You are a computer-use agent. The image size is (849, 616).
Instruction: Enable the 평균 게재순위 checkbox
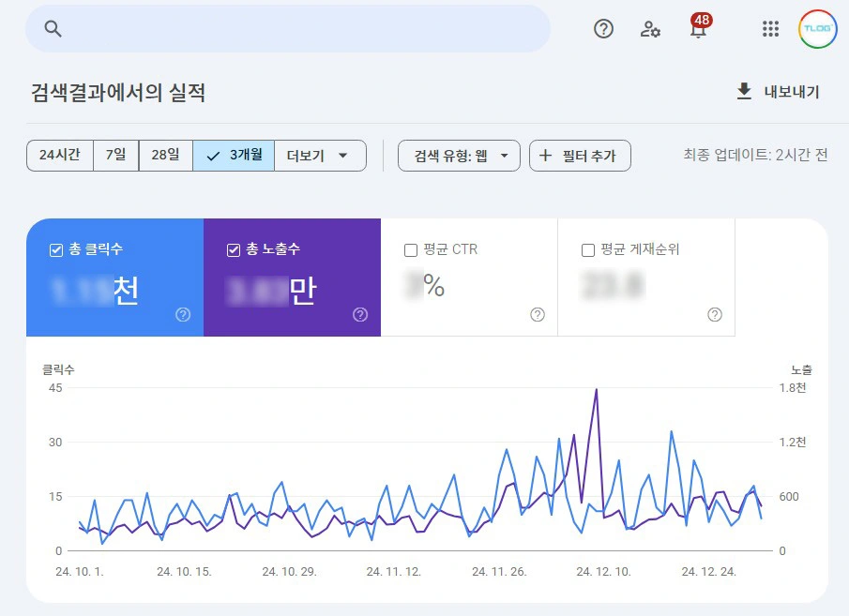click(588, 250)
